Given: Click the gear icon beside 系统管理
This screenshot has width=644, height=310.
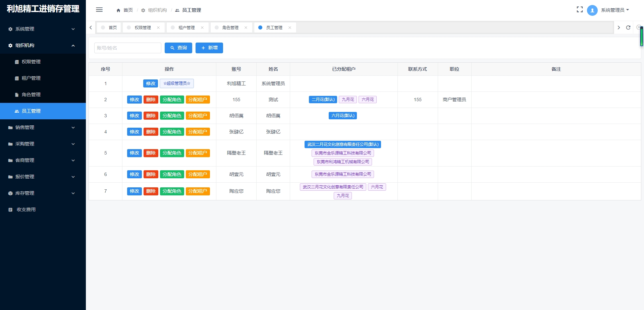Looking at the screenshot, I should click(x=10, y=29).
